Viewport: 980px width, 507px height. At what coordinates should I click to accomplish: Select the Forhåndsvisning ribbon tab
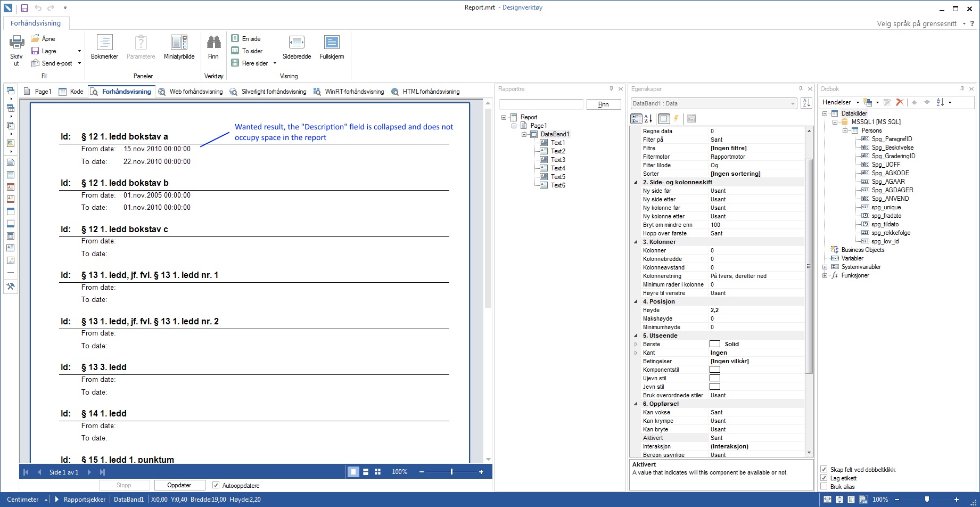click(36, 23)
